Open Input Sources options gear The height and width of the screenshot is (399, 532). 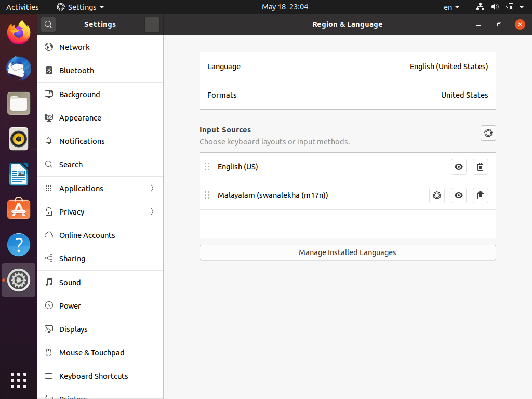tap(488, 133)
